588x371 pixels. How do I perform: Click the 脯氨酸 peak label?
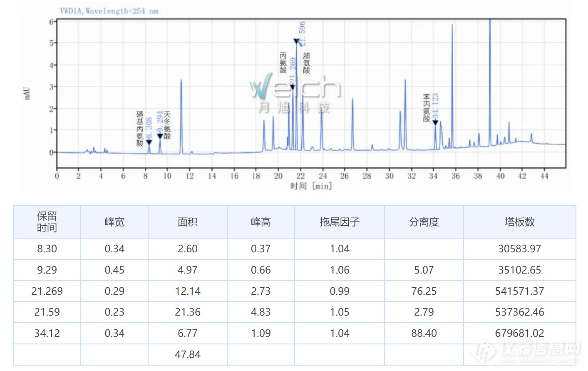coord(306,63)
